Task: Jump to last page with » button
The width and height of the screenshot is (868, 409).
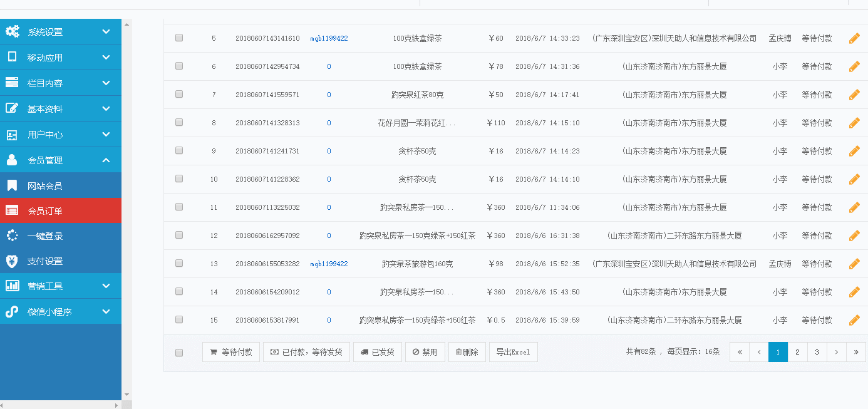Action: click(x=856, y=352)
